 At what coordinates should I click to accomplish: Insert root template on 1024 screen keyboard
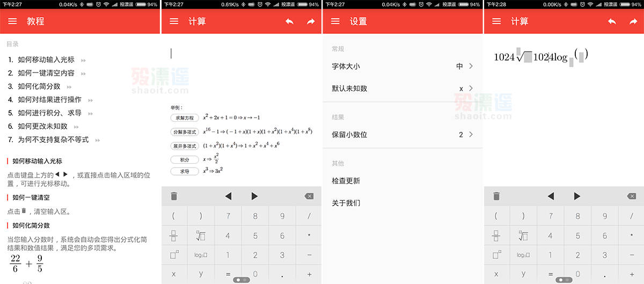point(523,236)
